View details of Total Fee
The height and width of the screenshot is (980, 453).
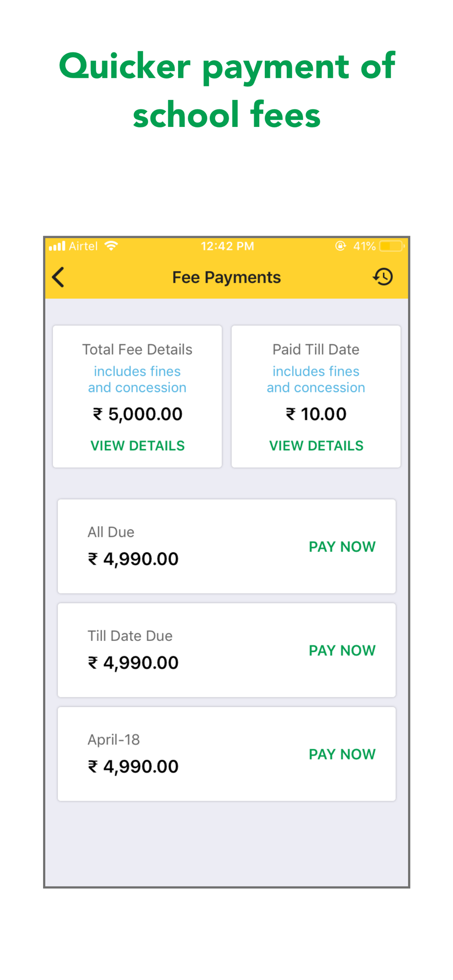(x=138, y=445)
